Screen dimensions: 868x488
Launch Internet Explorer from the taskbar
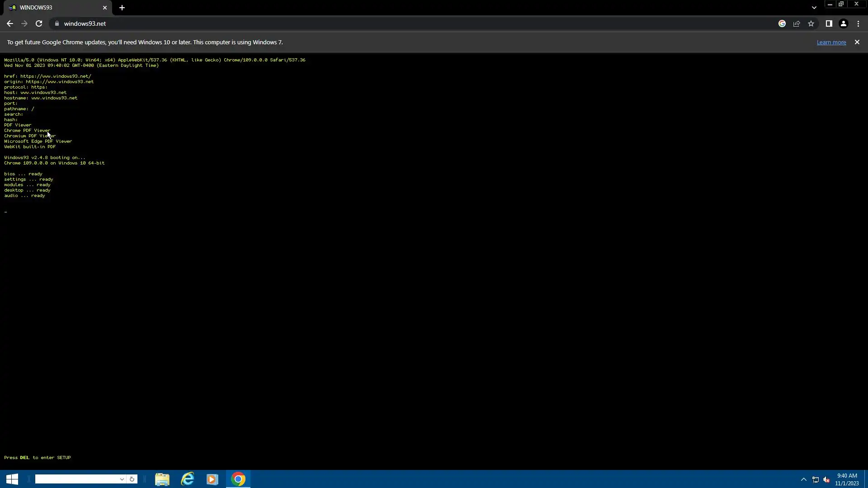tap(187, 479)
